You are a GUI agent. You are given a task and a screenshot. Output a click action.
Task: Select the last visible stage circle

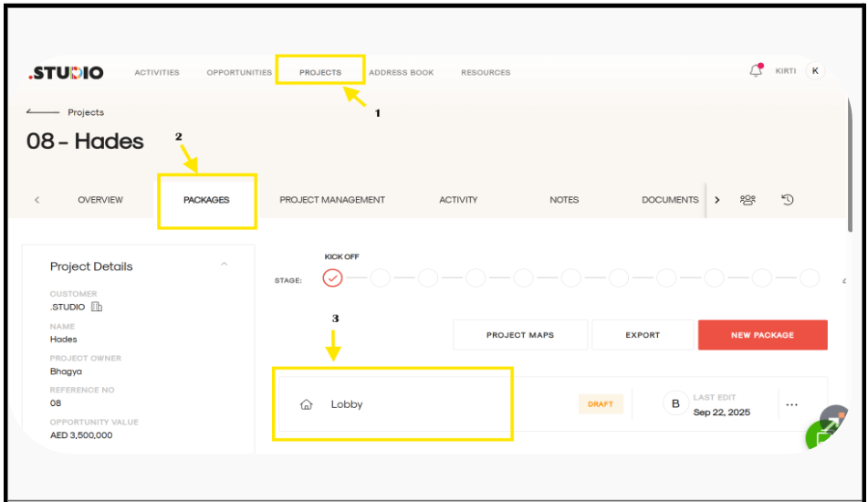(809, 278)
